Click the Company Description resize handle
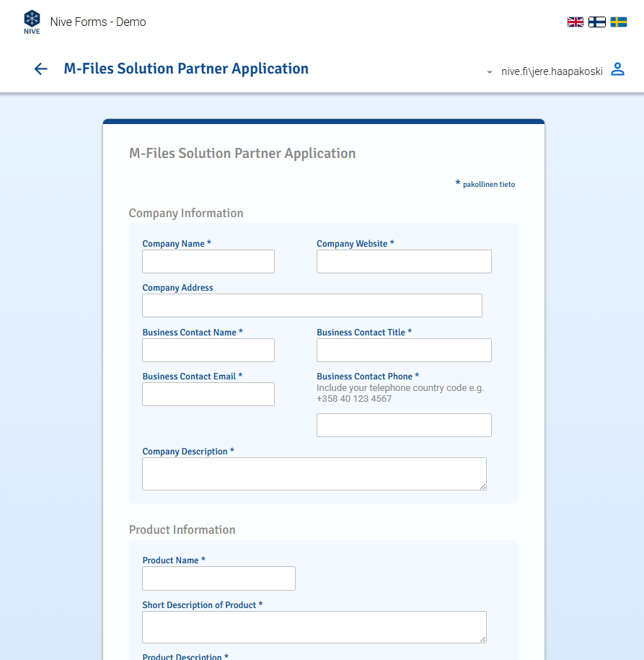Viewport: 644px width, 660px height. pyautogui.click(x=482, y=487)
